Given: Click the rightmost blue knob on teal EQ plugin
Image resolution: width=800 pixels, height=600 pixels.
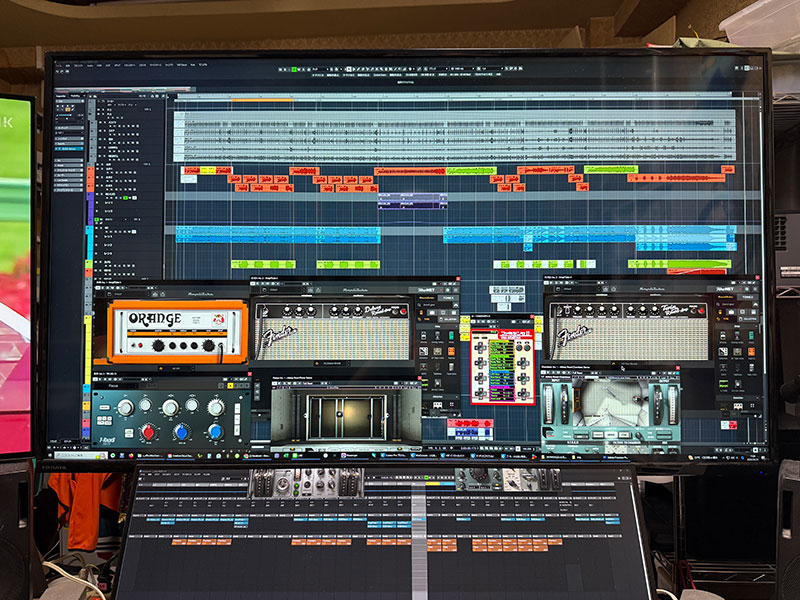Looking at the screenshot, I should tap(215, 432).
